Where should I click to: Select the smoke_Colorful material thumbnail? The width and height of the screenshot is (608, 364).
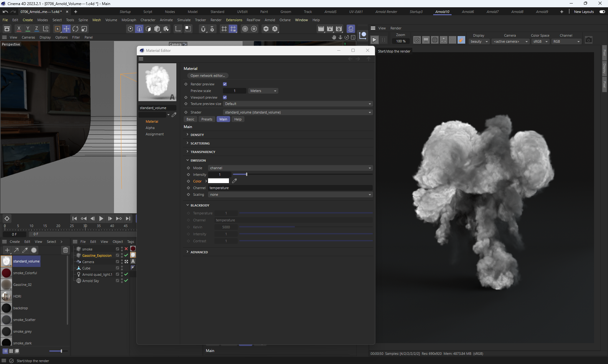pyautogui.click(x=6, y=273)
